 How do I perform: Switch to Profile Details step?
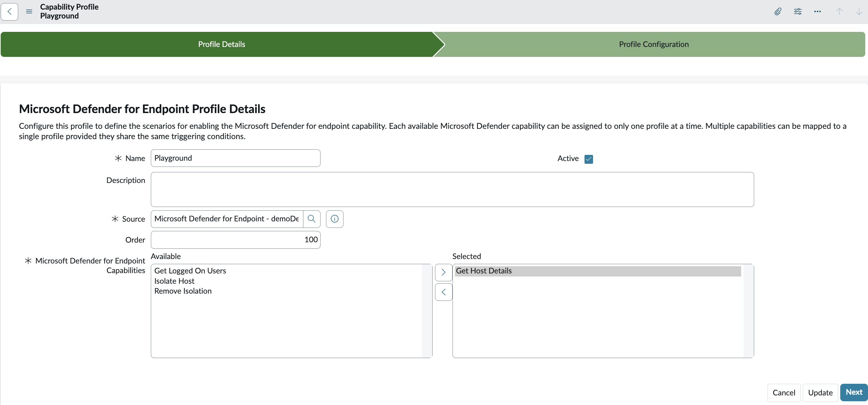(x=221, y=44)
